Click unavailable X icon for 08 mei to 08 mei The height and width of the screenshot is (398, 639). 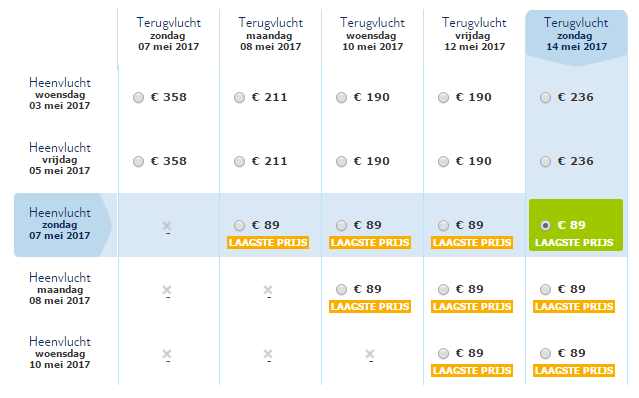[268, 290]
